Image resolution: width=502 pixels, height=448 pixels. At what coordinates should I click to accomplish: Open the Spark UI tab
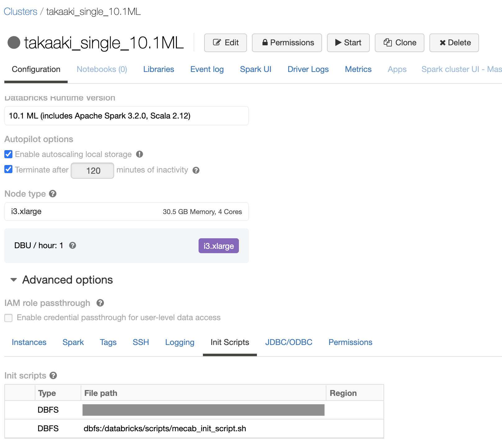(256, 69)
